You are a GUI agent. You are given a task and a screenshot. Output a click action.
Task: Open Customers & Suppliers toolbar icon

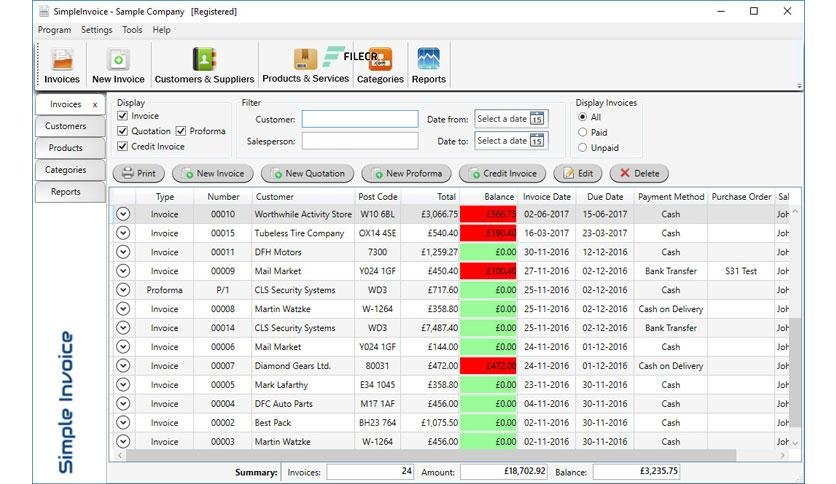204,66
